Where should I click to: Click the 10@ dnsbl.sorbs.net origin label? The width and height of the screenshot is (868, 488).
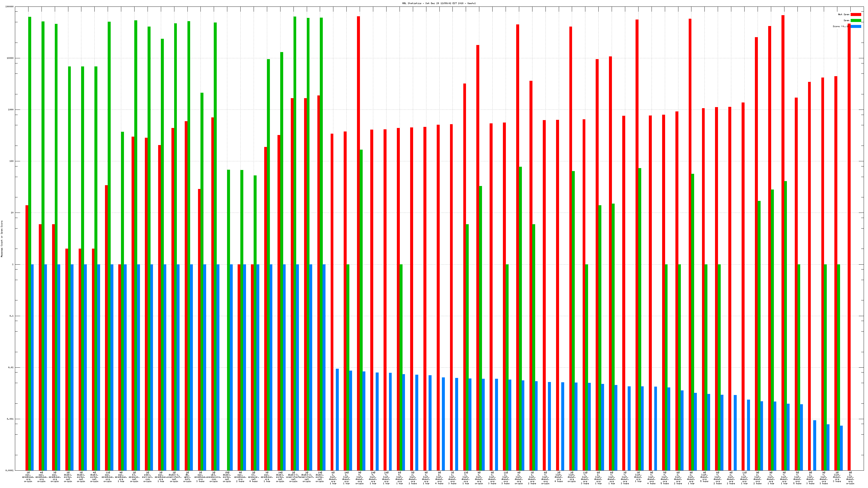point(320,477)
